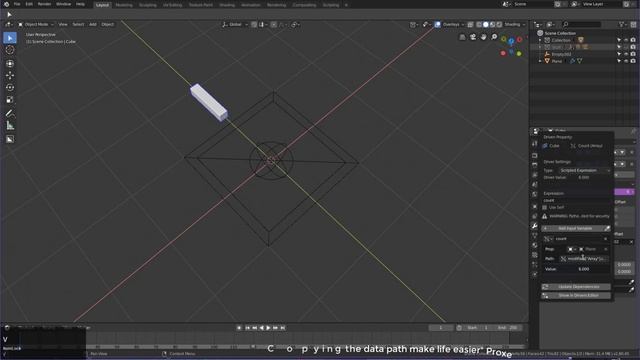
Task: Hide Plane with its eye icon
Action: click(x=626, y=61)
